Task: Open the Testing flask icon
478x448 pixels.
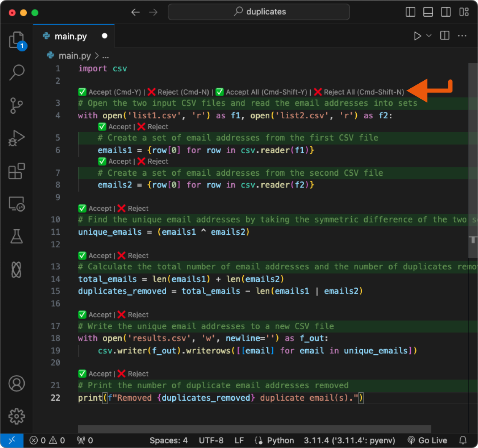Action: click(x=17, y=237)
